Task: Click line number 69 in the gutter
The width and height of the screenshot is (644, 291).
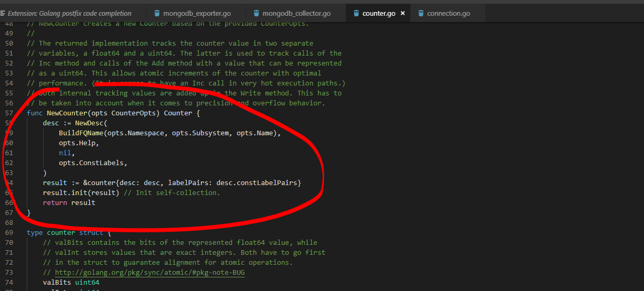Action: 9,232
